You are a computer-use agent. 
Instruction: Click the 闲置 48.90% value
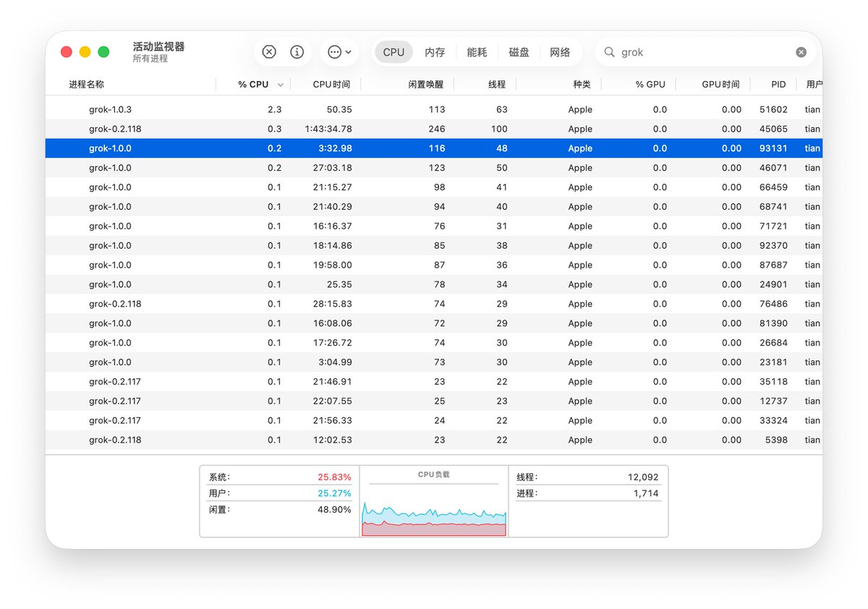point(334,510)
